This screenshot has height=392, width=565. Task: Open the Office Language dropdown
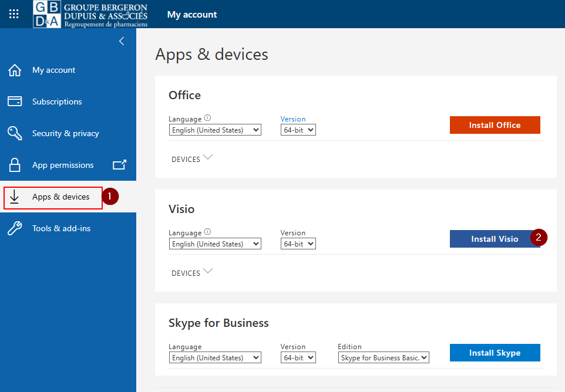(215, 130)
